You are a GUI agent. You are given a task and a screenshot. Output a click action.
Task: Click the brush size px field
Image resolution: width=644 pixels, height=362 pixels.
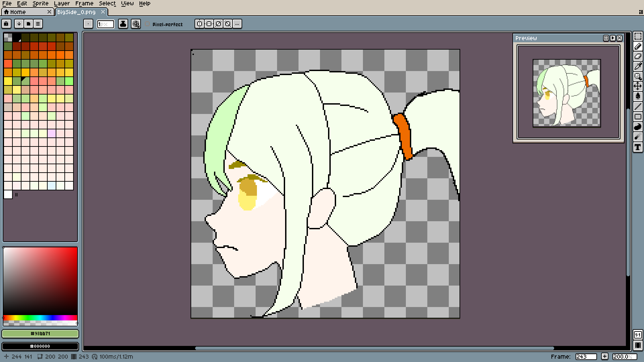point(105,24)
